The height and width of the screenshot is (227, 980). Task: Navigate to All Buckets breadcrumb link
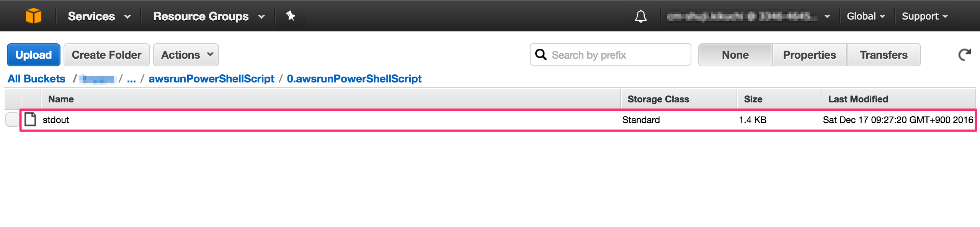[x=36, y=79]
